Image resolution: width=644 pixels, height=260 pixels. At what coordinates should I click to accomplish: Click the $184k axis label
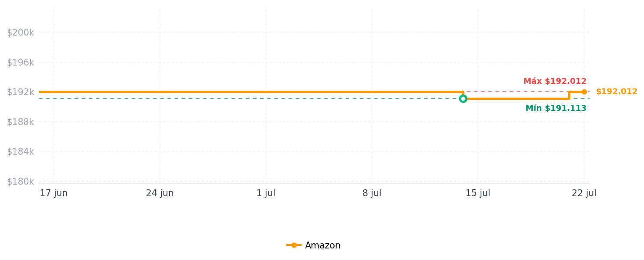click(20, 152)
